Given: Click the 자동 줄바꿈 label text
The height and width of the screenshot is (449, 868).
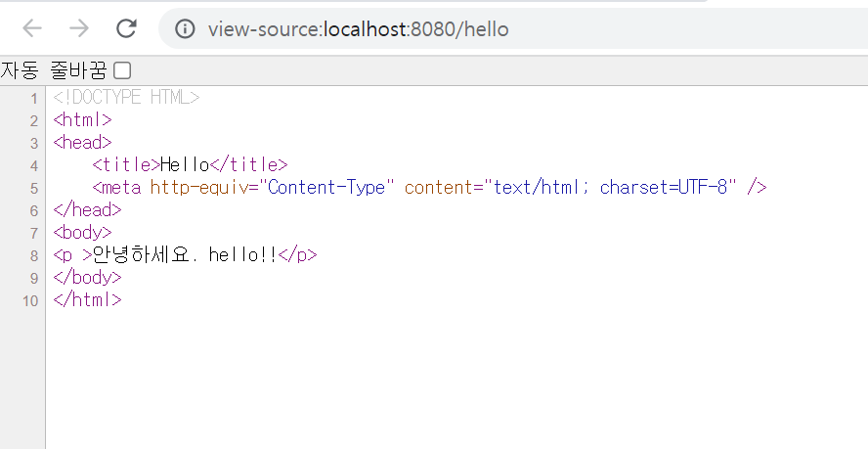Looking at the screenshot, I should click(54, 70).
